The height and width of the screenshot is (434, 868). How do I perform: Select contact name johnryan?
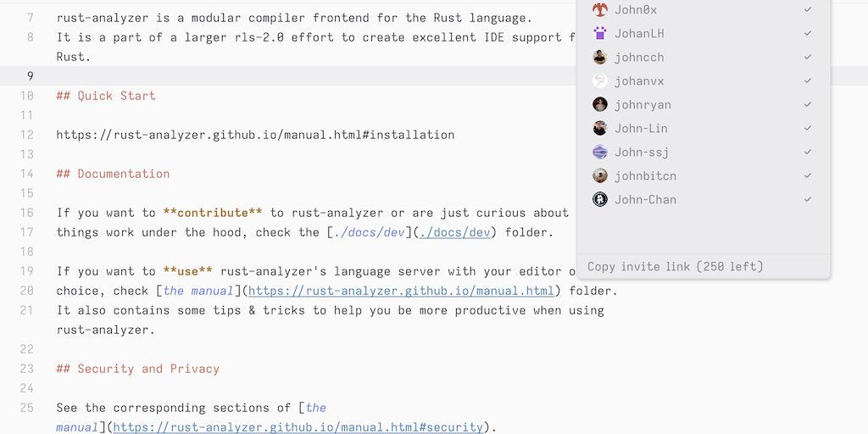(643, 104)
